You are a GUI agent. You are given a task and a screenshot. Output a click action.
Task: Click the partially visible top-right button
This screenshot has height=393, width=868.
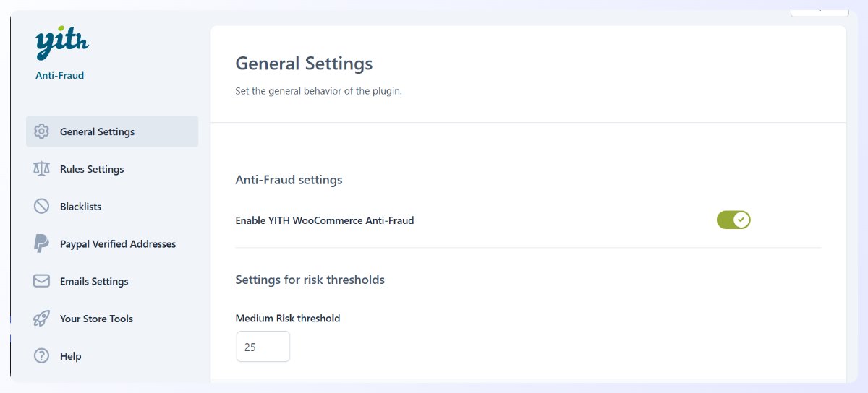[820, 9]
